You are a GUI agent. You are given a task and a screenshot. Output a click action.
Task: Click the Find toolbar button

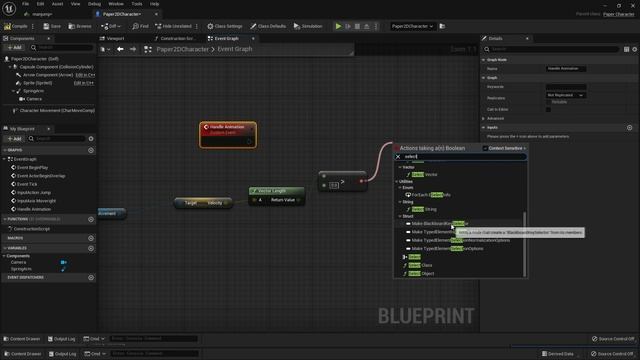[x=140, y=26]
